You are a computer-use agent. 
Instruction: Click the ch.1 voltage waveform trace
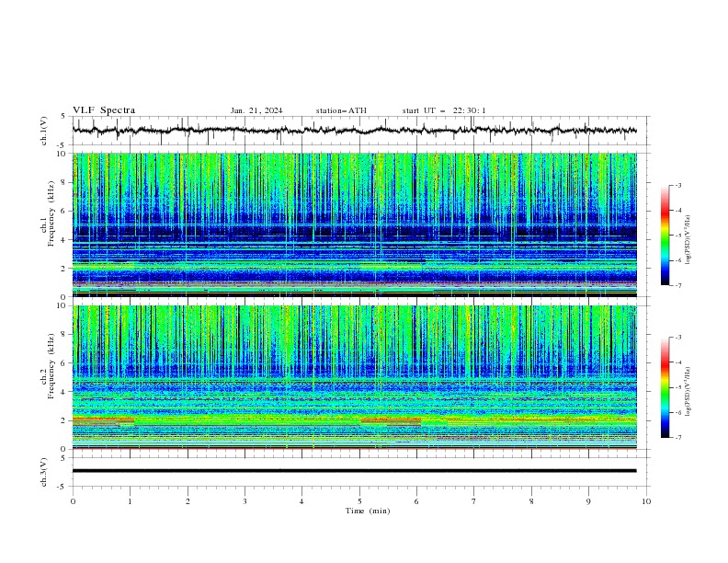point(354,131)
